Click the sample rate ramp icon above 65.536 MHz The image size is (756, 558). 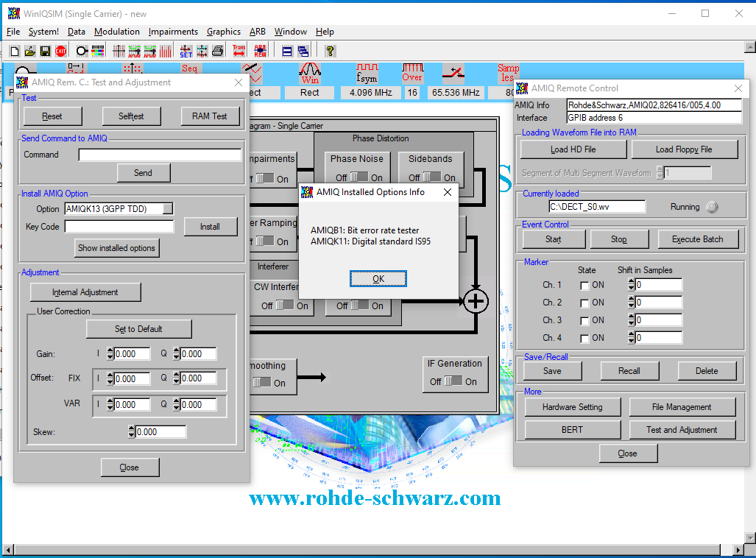pyautogui.click(x=453, y=74)
